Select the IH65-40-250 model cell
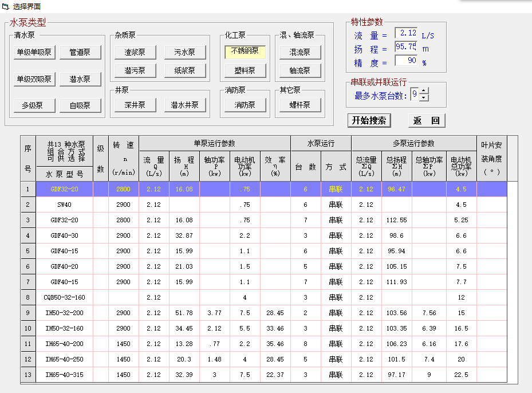 65,359
